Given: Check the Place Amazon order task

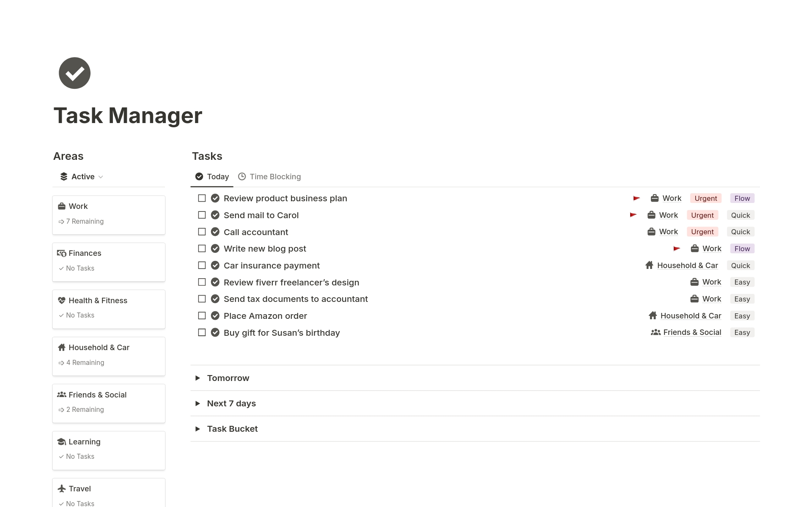Looking at the screenshot, I should [202, 315].
